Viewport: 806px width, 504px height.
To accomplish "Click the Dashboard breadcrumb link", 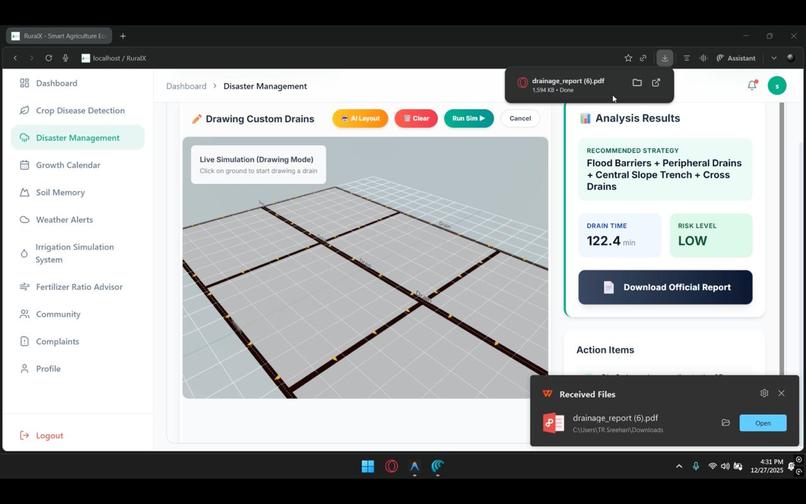I will [x=186, y=86].
